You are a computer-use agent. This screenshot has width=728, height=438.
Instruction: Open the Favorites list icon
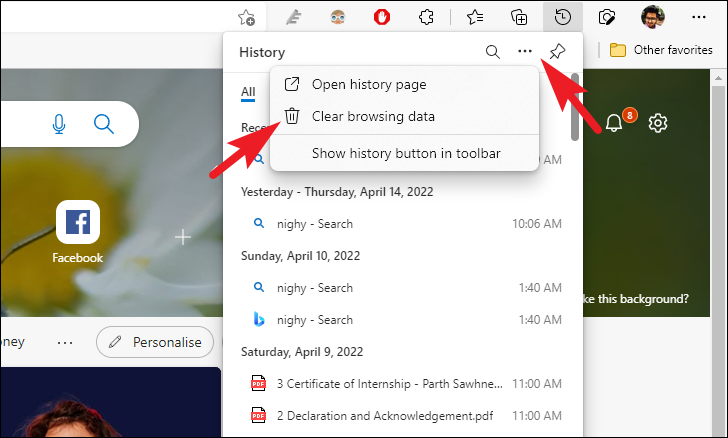pos(474,18)
